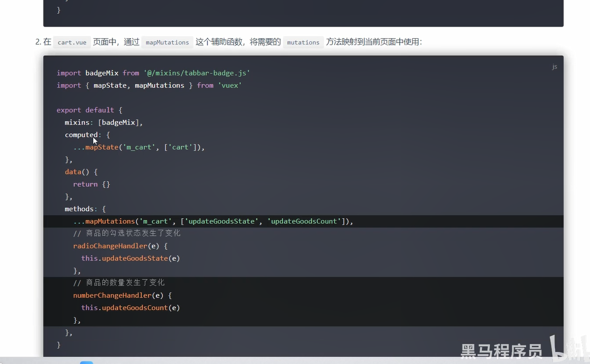Click the text '这个辅助函数，将需要的'
Screen dimensions: 590x364
[x=238, y=42]
